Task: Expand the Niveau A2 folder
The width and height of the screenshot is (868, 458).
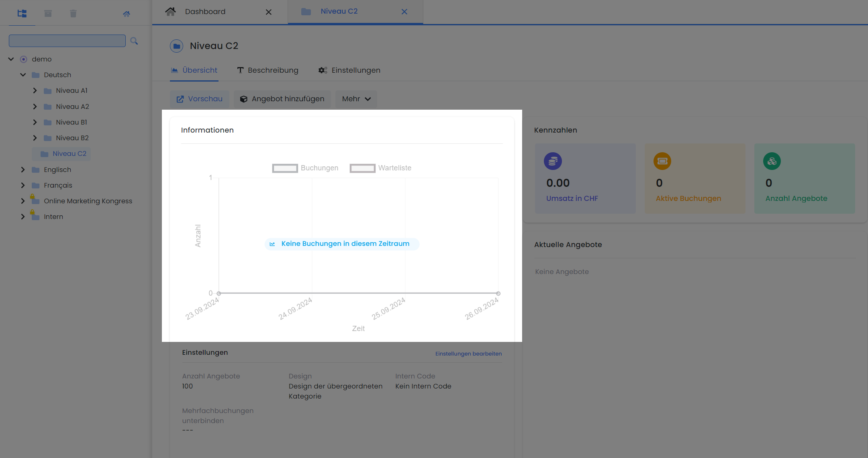Action: point(35,106)
